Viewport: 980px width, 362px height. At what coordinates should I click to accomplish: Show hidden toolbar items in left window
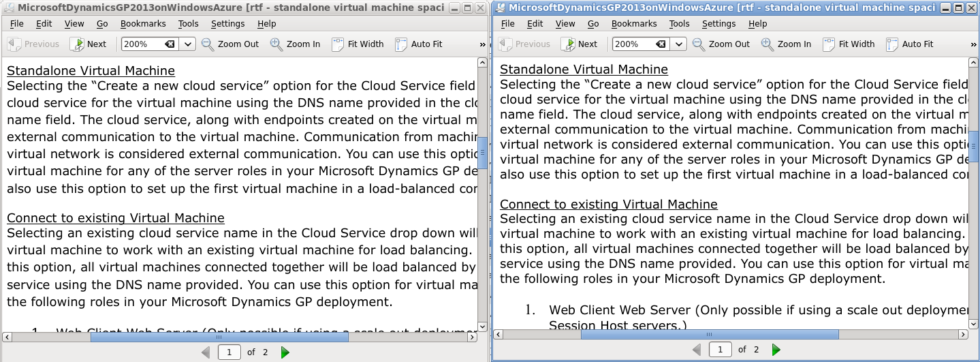pyautogui.click(x=483, y=44)
